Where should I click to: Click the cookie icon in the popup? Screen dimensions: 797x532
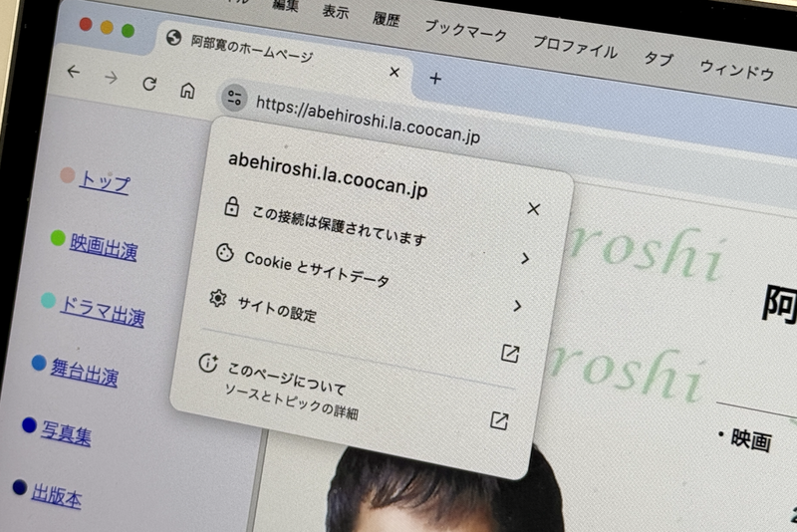tap(225, 252)
